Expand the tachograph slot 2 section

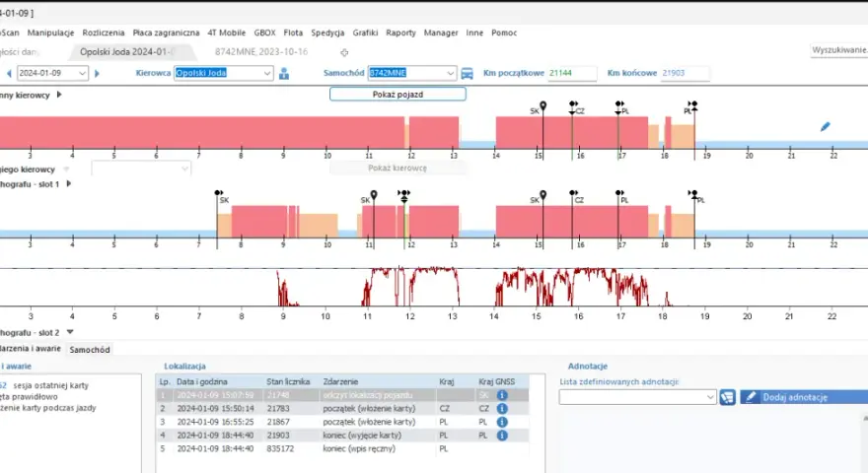tap(70, 332)
